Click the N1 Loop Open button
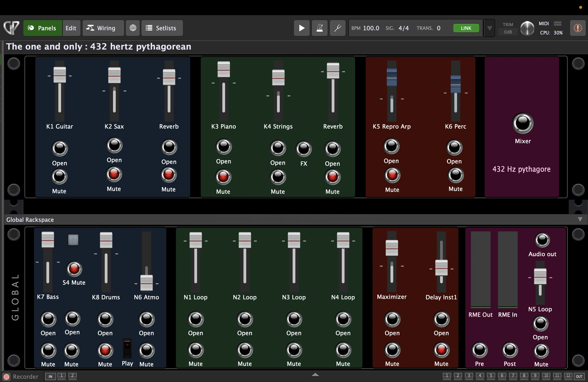Screen dimensions: 588x382 pos(196,319)
